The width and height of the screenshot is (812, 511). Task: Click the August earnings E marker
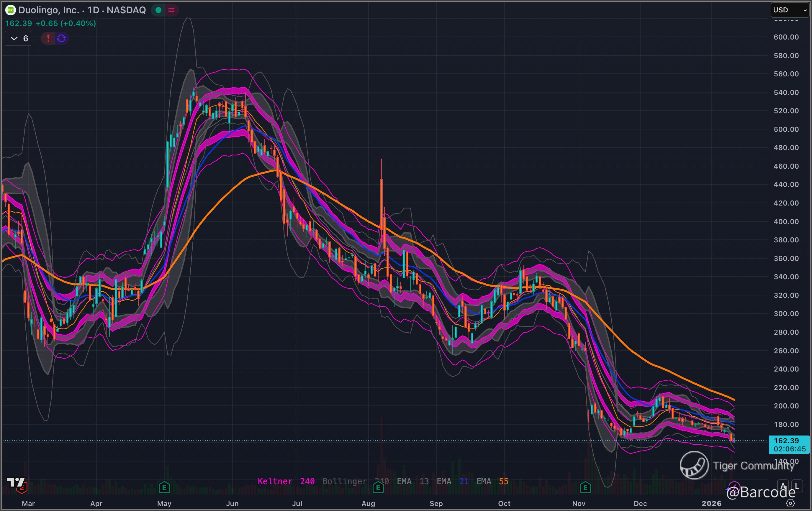pyautogui.click(x=378, y=487)
